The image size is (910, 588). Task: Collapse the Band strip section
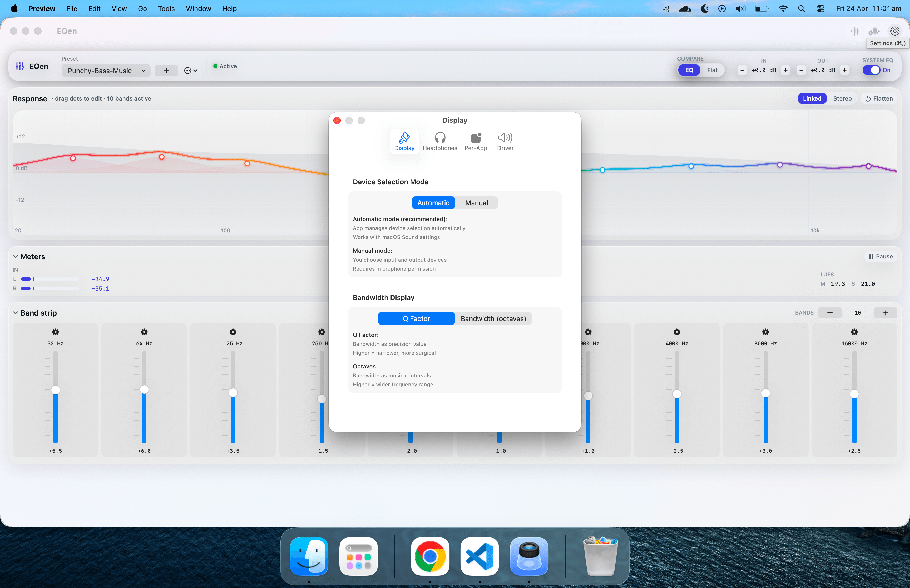pyautogui.click(x=16, y=313)
